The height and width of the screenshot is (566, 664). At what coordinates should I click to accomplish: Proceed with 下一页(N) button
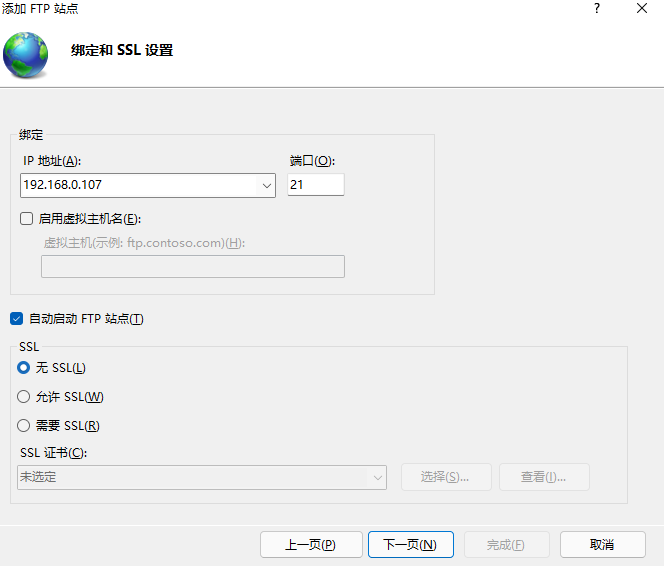tap(411, 544)
